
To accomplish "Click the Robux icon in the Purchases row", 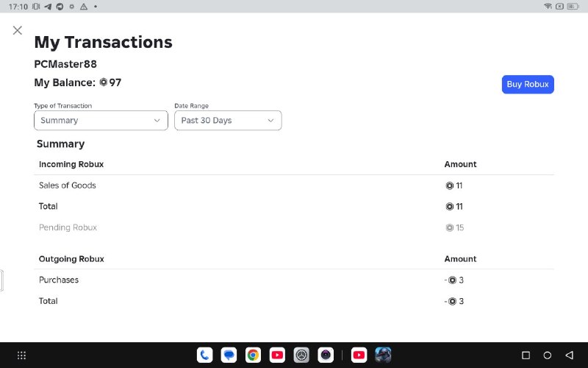I will click(x=452, y=280).
